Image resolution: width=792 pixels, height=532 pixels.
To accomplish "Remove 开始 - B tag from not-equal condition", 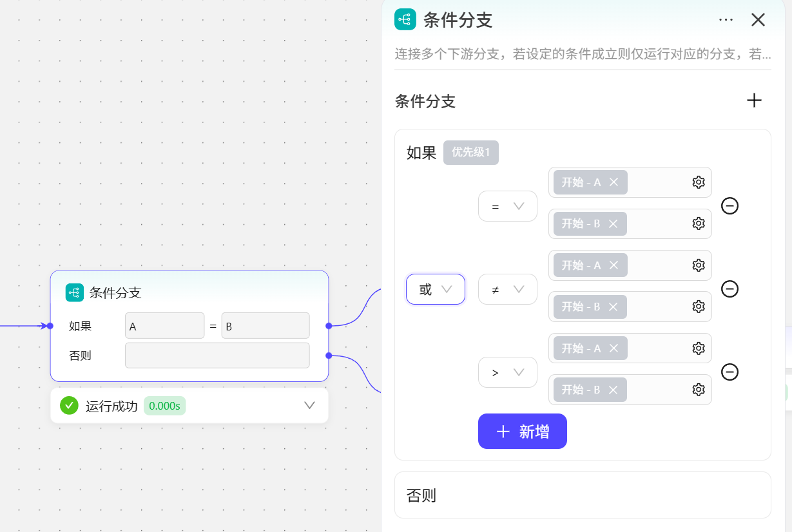I will [613, 307].
